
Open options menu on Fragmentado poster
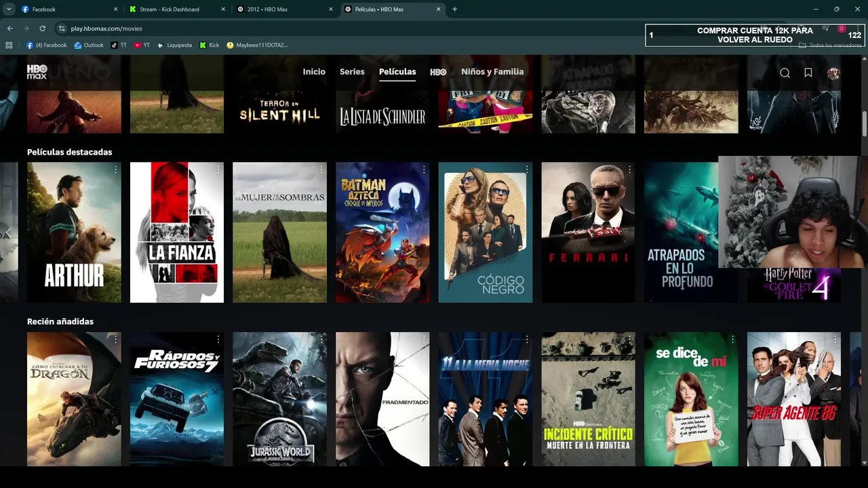[424, 339]
